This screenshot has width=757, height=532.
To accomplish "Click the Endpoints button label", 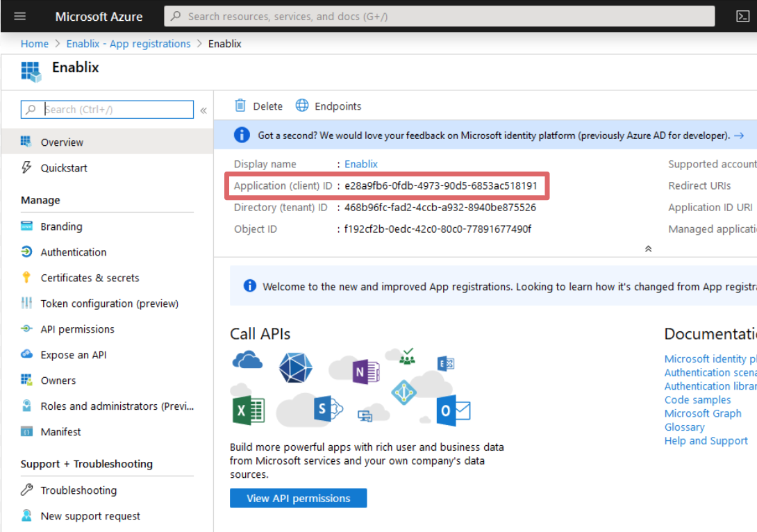I will coord(338,106).
